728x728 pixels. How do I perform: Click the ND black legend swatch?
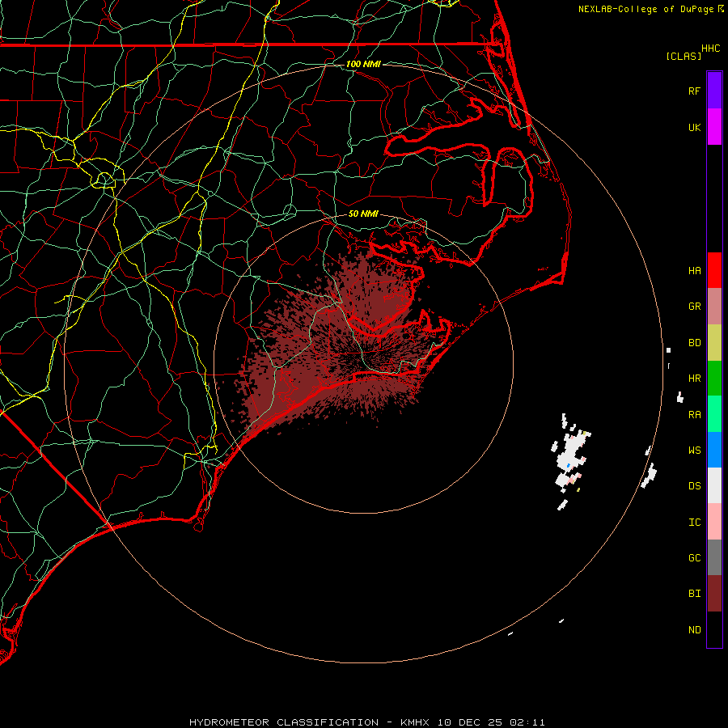click(714, 629)
